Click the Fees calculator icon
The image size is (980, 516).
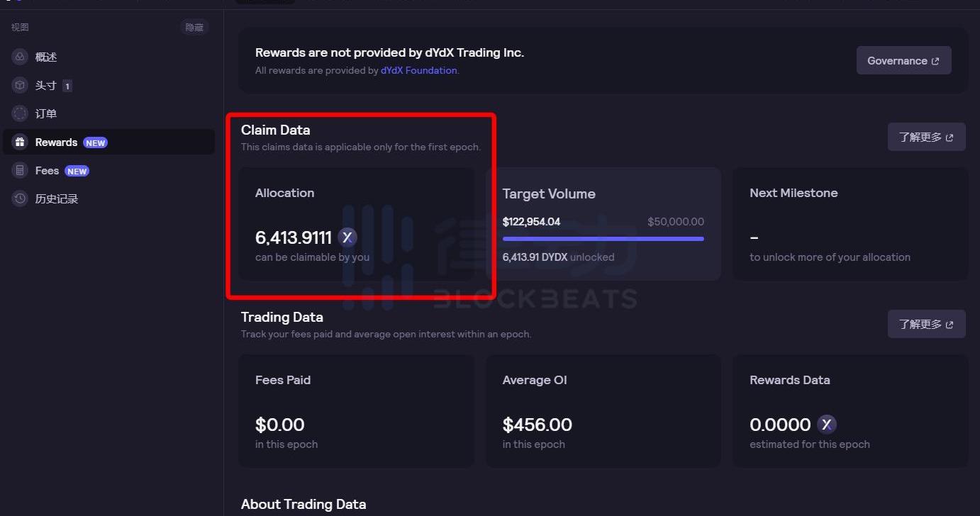20,171
